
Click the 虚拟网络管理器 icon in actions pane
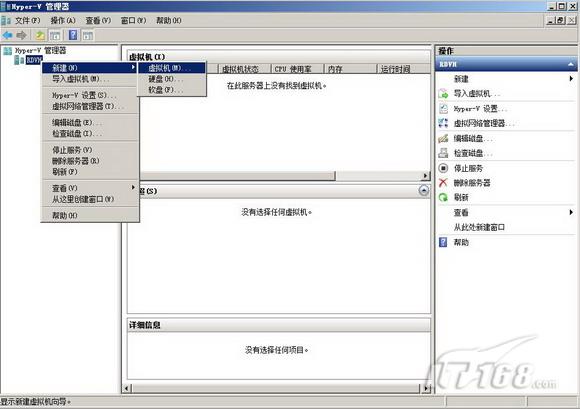click(x=443, y=123)
